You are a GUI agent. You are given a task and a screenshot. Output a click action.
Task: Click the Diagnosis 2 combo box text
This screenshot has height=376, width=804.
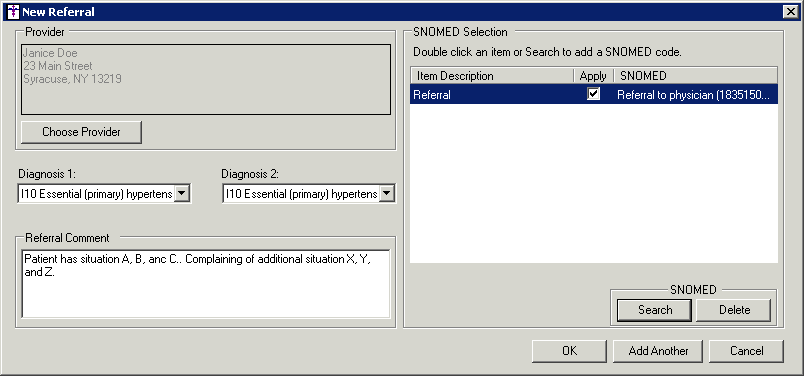302,194
